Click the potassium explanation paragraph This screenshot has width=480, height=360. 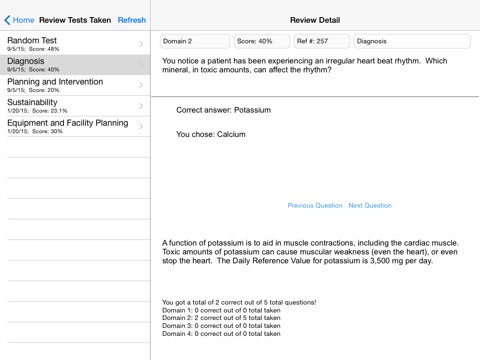pyautogui.click(x=310, y=252)
